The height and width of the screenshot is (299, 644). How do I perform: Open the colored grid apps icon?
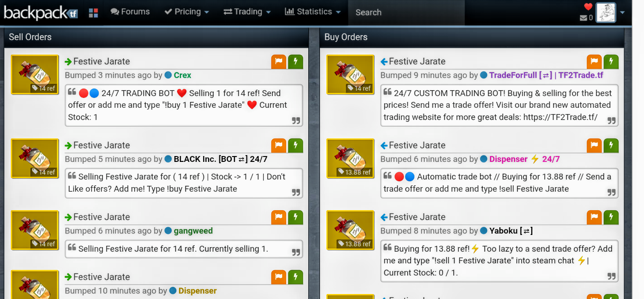point(93,13)
